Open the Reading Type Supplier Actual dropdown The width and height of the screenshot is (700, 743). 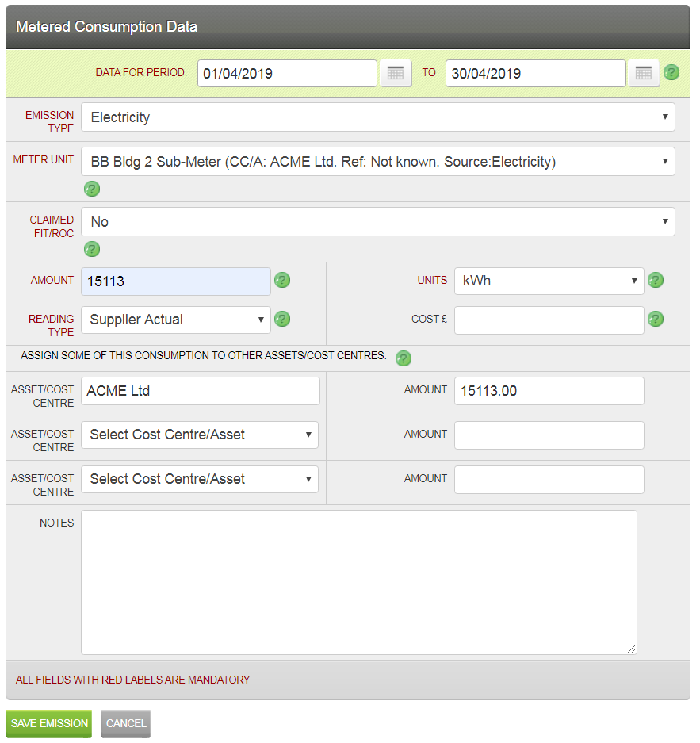176,320
